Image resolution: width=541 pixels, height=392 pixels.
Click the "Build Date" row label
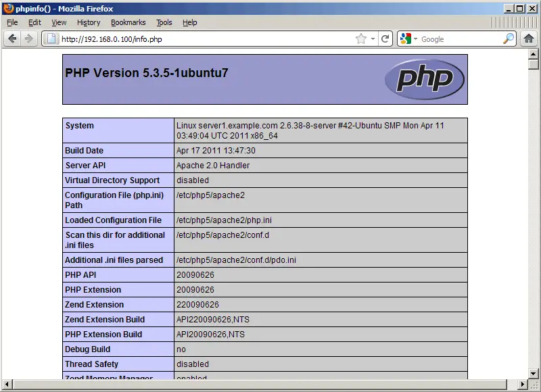coord(84,150)
